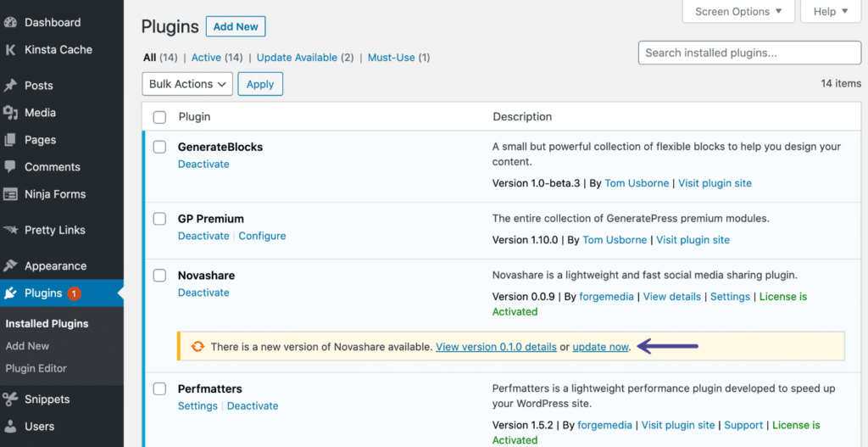Click the Plugins plug icon

click(x=10, y=293)
